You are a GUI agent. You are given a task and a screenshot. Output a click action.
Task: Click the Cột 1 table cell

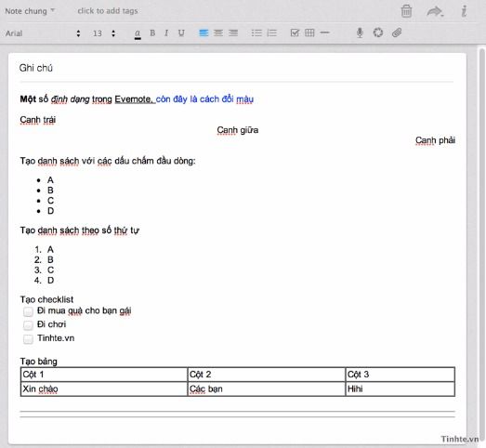coord(104,375)
